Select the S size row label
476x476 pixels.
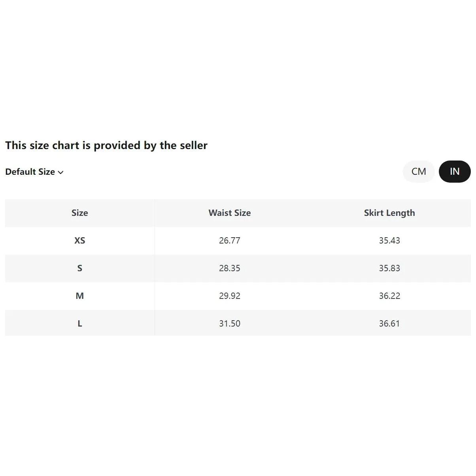(79, 268)
